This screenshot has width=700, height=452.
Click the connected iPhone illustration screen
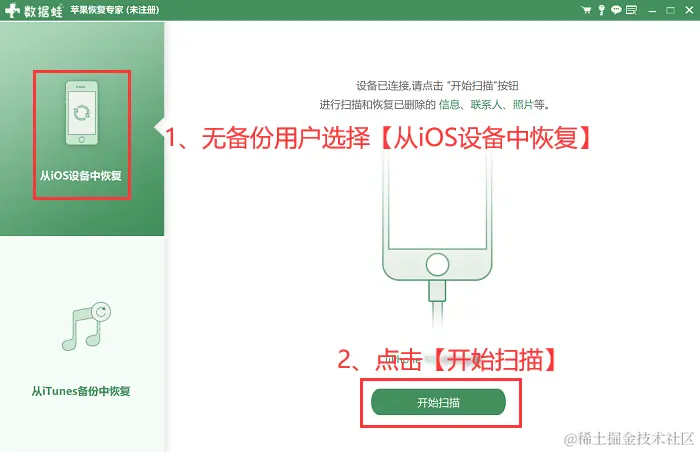(x=437, y=201)
